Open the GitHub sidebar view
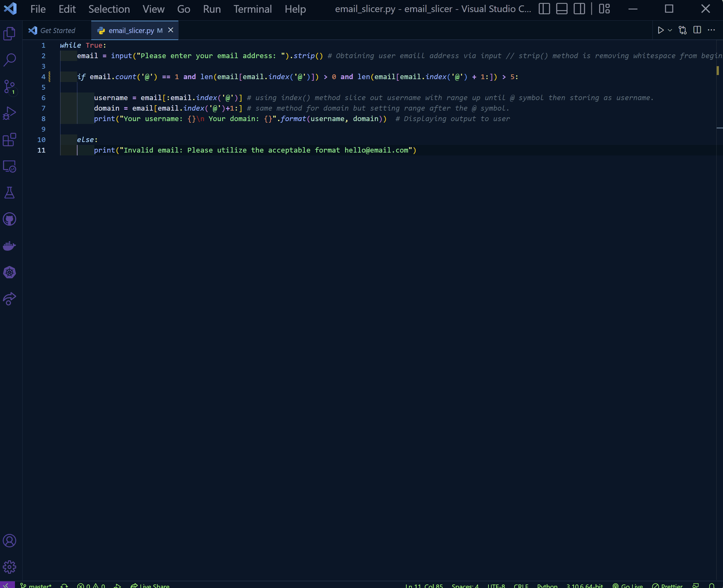The height and width of the screenshot is (588, 723). point(10,219)
